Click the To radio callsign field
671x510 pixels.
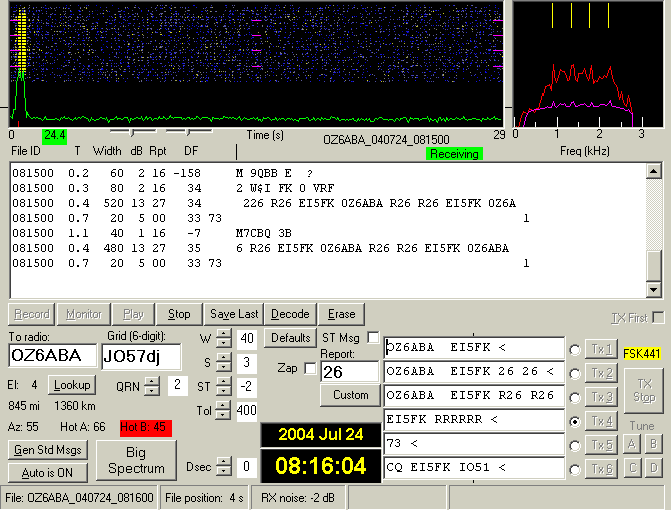52,356
